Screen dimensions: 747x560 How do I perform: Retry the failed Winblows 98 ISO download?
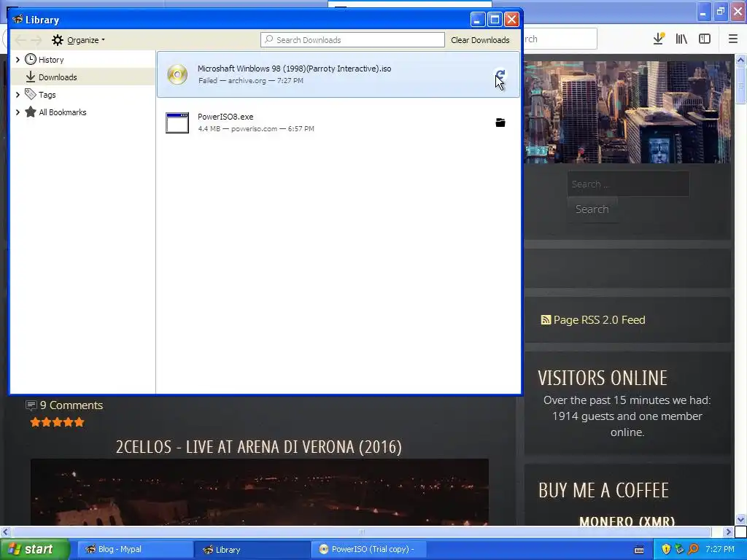(500, 75)
